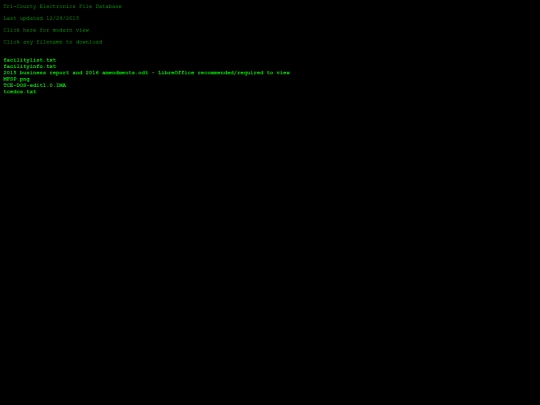Click the empty black area below file list
This screenshot has height=405, width=540.
270,241
